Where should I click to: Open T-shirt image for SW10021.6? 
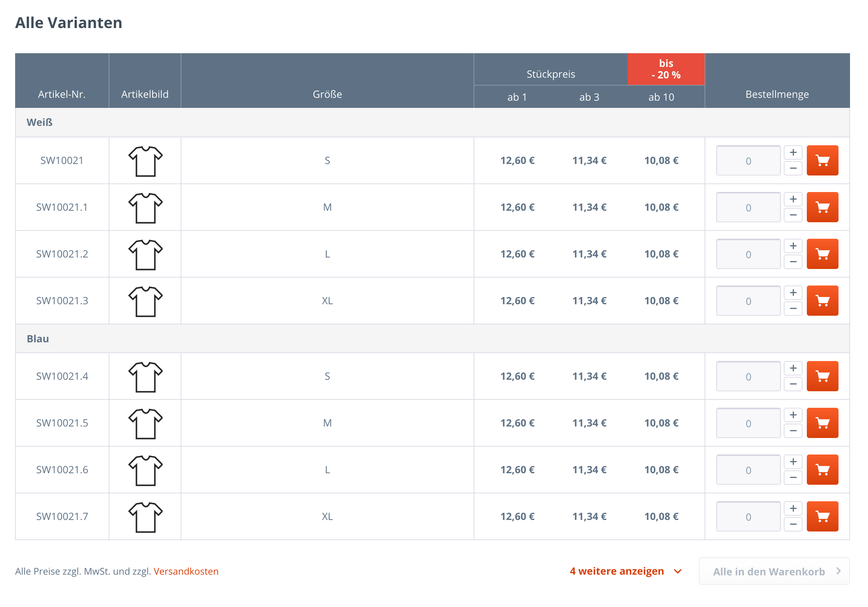tap(145, 471)
